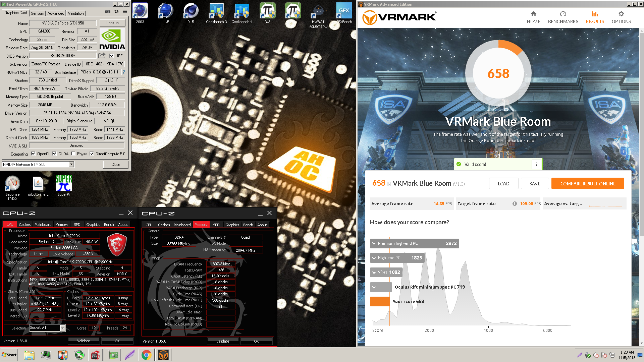Click OK in right CPU-Z Memory window
The height and width of the screenshot is (362, 644).
tap(256, 341)
